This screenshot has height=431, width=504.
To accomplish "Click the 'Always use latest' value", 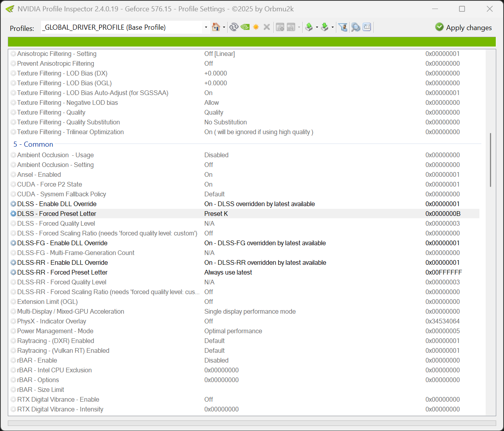I will pyautogui.click(x=228, y=272).
